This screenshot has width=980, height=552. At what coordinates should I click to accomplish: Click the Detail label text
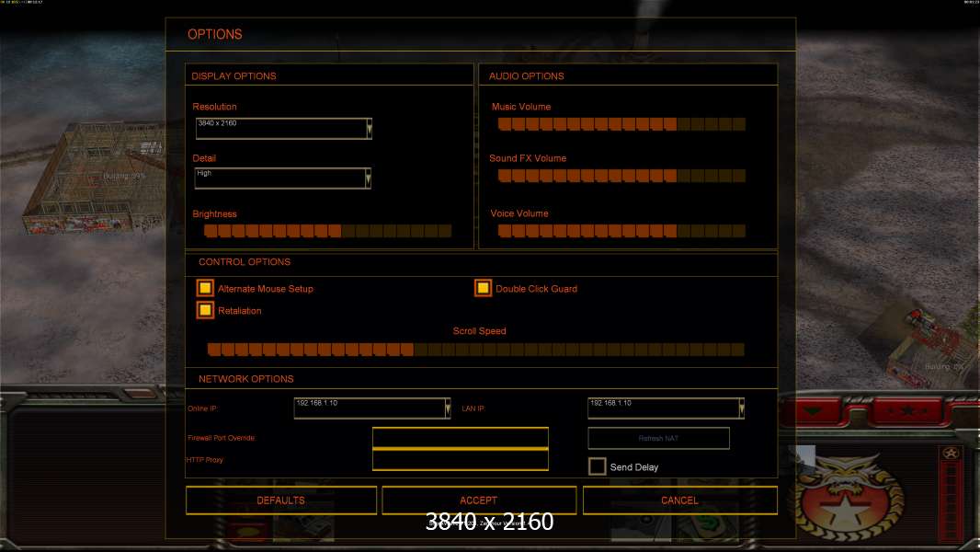point(204,158)
